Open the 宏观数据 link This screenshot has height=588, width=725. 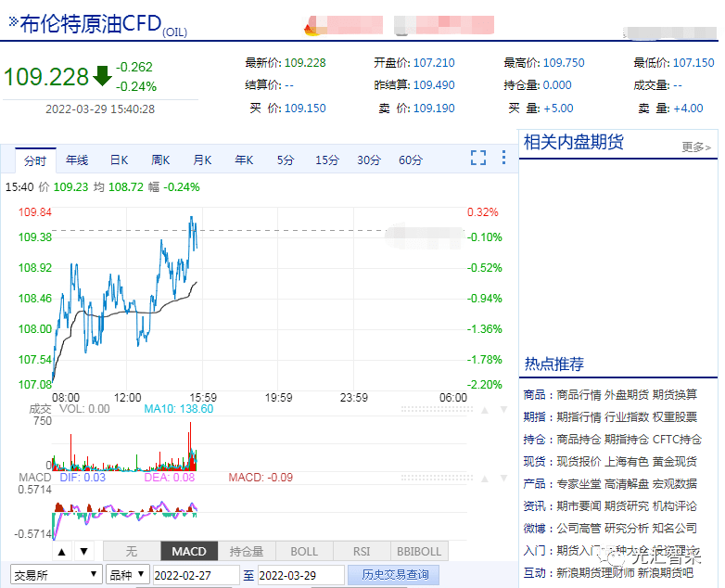(675, 484)
